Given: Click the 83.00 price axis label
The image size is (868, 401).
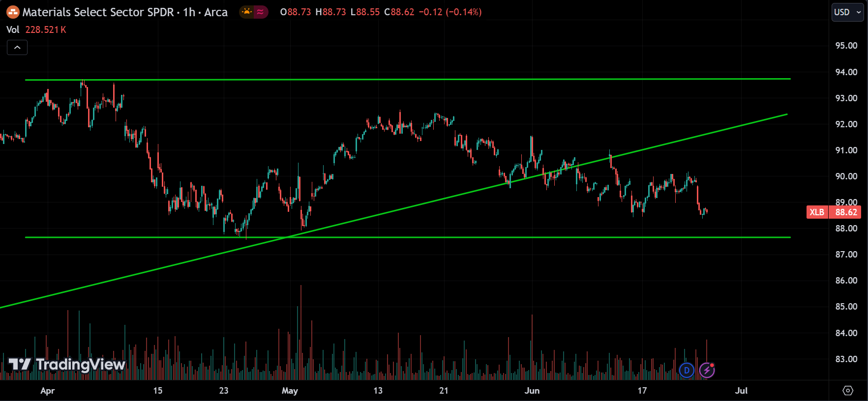Looking at the screenshot, I should tap(846, 359).
